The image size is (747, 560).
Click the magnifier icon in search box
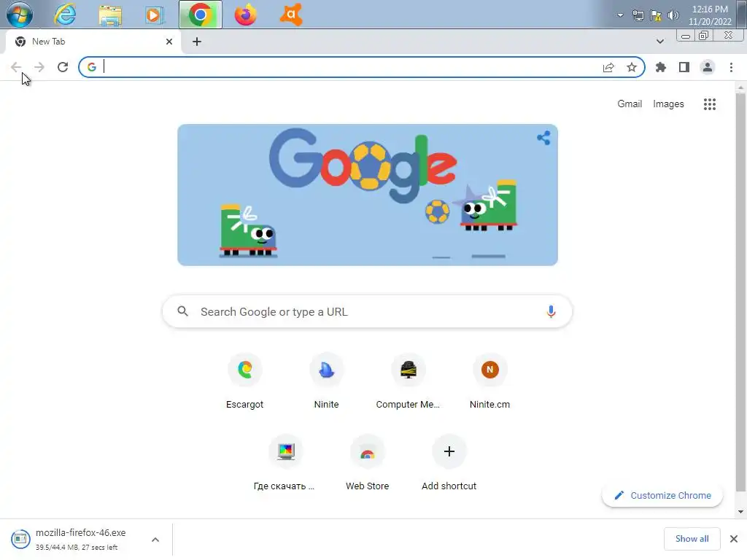(182, 311)
